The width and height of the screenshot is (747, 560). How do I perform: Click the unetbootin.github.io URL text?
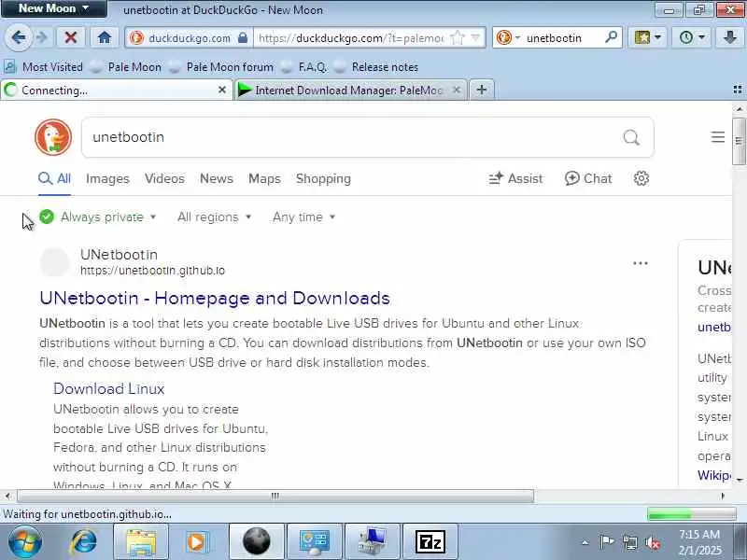click(152, 271)
